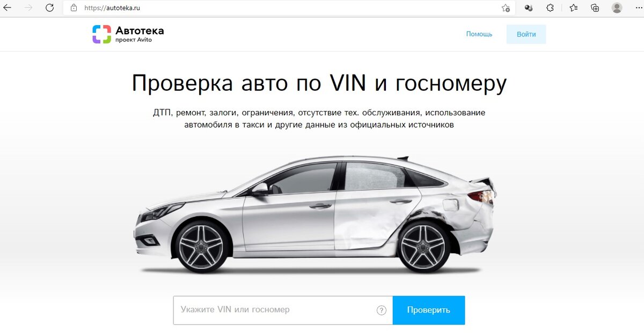Viewport: 644px width, 333px height.
Task: Reload the page with refresh icon
Action: tap(49, 8)
